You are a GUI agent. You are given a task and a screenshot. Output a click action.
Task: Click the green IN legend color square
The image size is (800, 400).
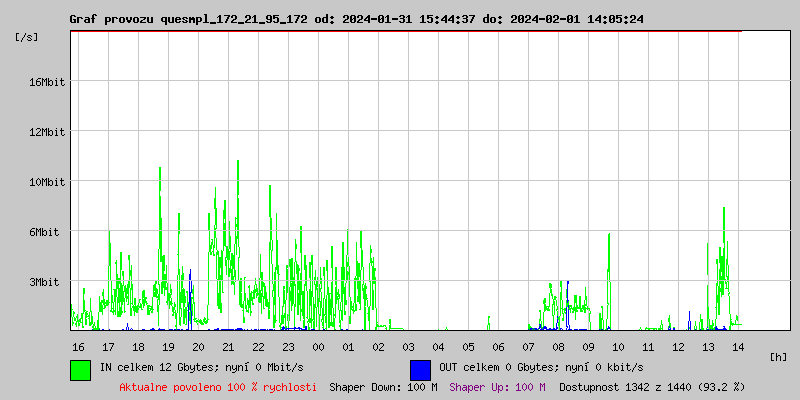coord(80,369)
